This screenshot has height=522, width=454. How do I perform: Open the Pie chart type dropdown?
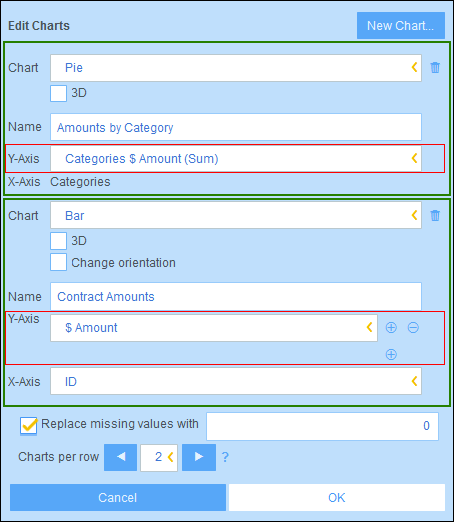coord(236,68)
